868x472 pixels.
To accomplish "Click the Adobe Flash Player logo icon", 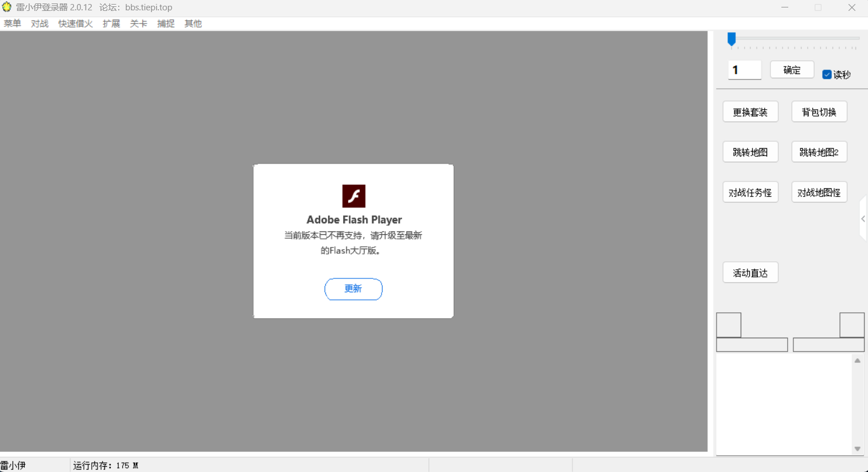I will pos(353,196).
